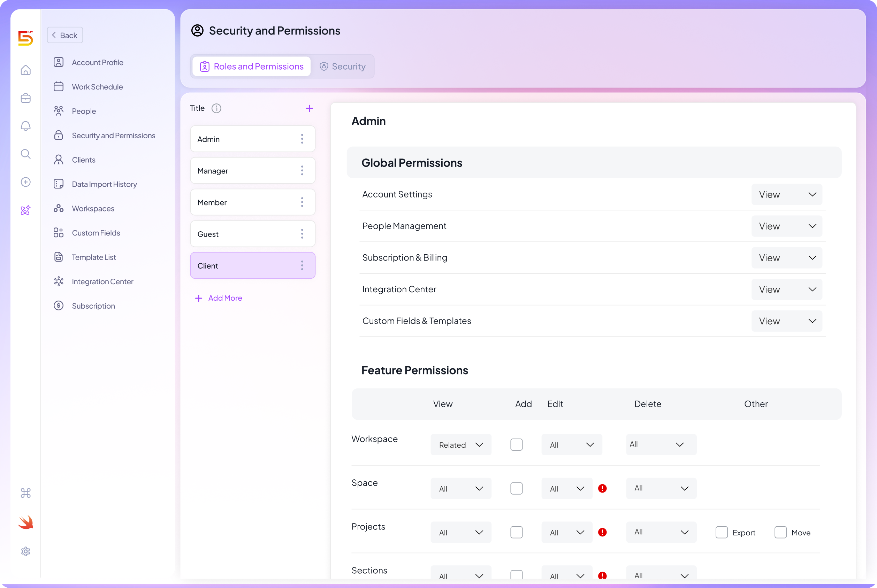Image resolution: width=877 pixels, height=588 pixels.
Task: Open the Related dropdown under Workspace View
Action: (461, 444)
